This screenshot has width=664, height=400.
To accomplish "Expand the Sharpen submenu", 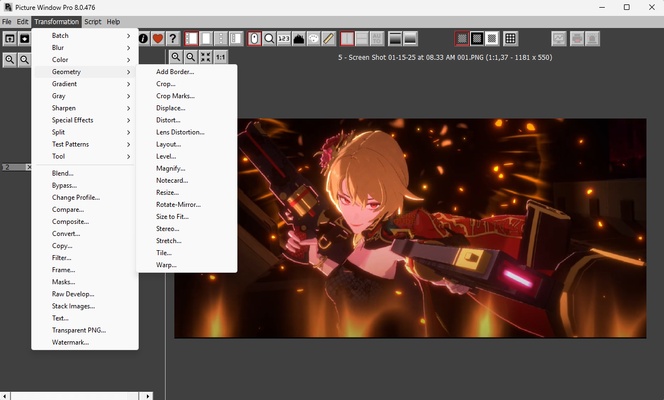I will point(85,108).
